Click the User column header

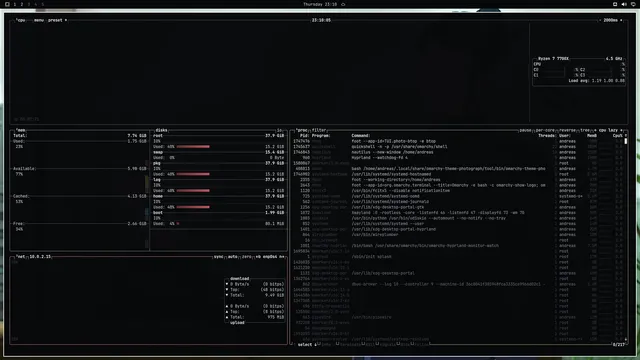pos(565,136)
